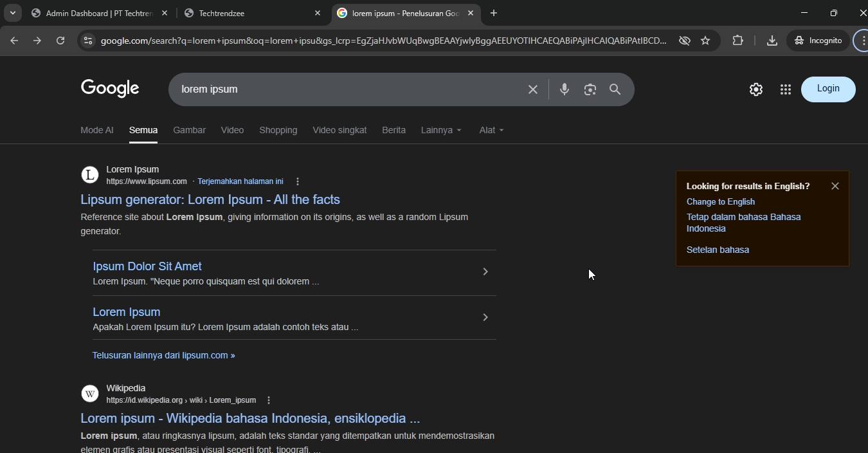Expand the Lainnya dropdown filter
868x453 pixels.
[x=441, y=130]
